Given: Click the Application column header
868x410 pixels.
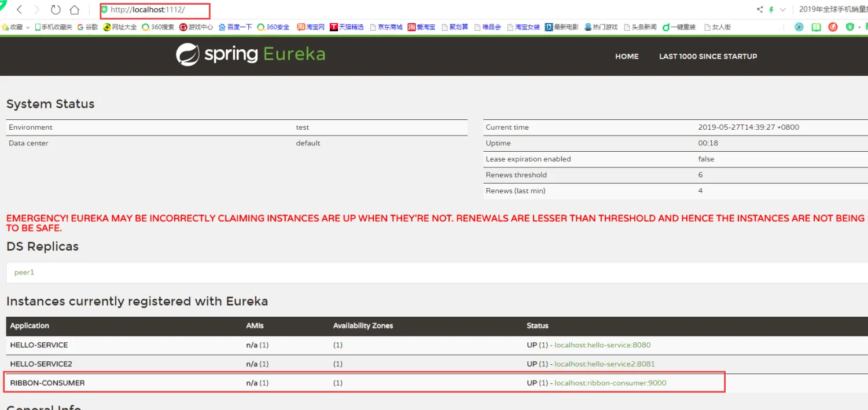Looking at the screenshot, I should 30,325.
